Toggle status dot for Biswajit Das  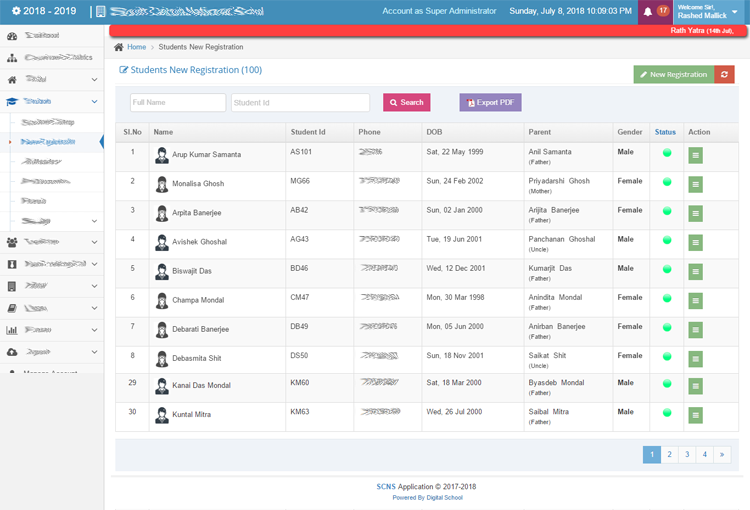coord(666,270)
